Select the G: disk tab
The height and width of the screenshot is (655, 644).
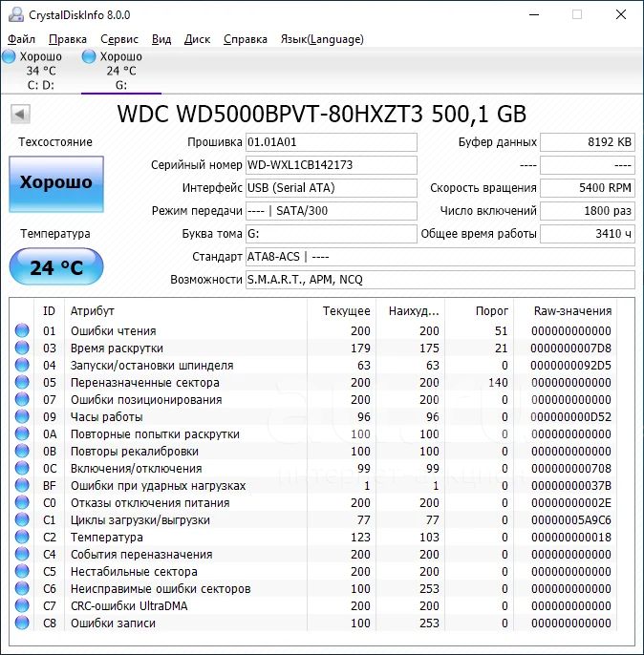pos(120,71)
